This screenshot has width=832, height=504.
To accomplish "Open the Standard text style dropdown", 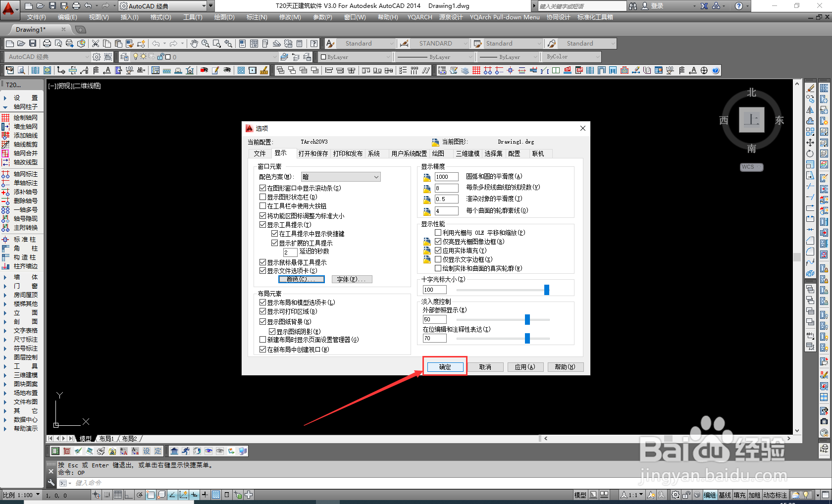I will pos(366,44).
